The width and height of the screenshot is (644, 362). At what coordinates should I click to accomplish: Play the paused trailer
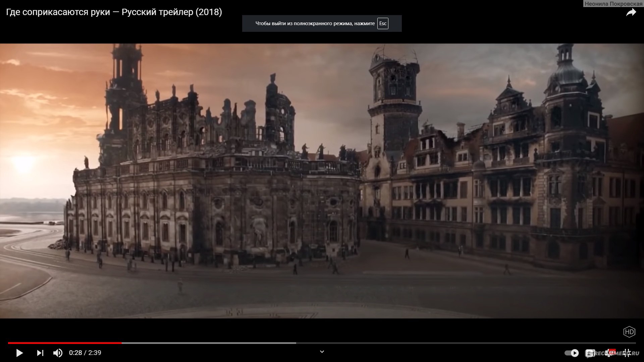coord(19,353)
